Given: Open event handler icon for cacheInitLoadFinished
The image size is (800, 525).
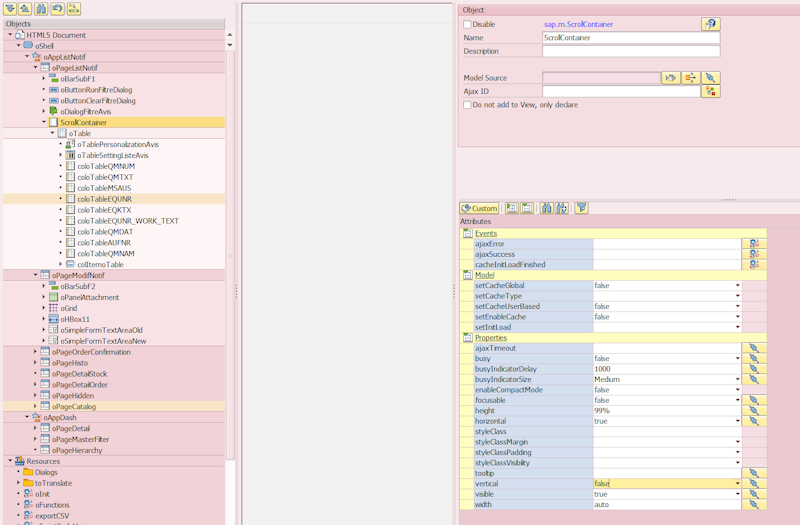Looking at the screenshot, I should (754, 264).
